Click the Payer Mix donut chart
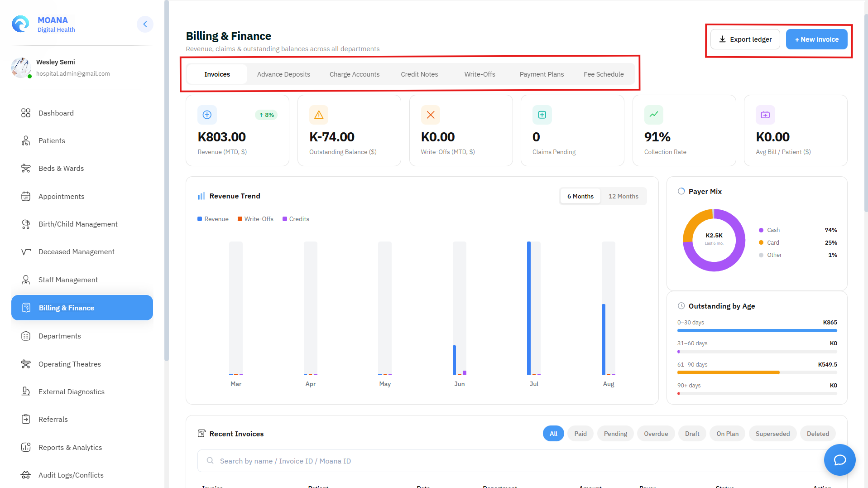 click(x=714, y=240)
